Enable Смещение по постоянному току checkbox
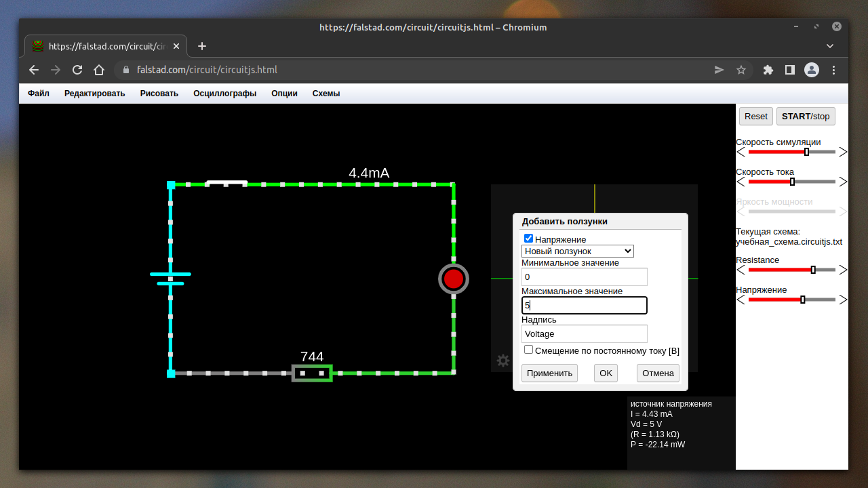Viewport: 868px width, 488px height. 529,350
